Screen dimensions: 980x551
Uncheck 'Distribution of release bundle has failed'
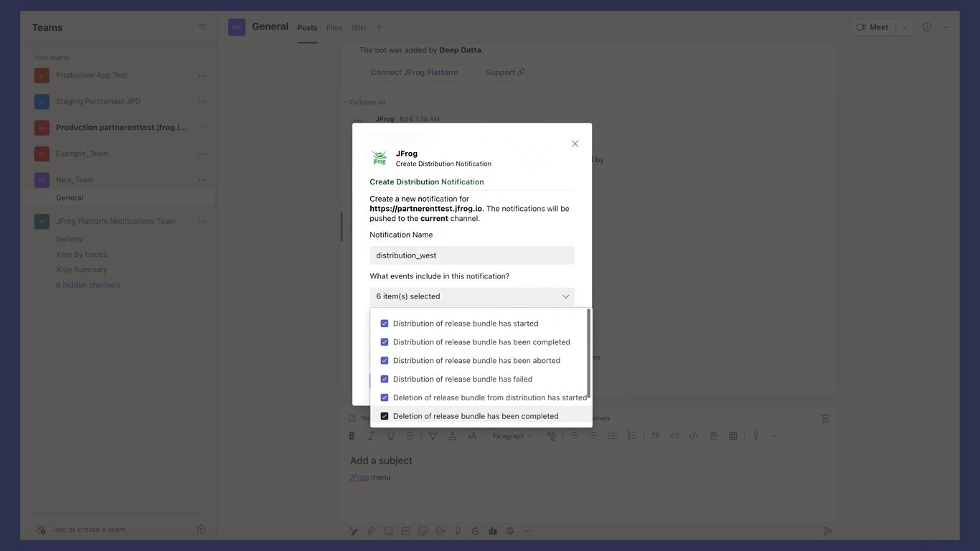[x=385, y=379]
